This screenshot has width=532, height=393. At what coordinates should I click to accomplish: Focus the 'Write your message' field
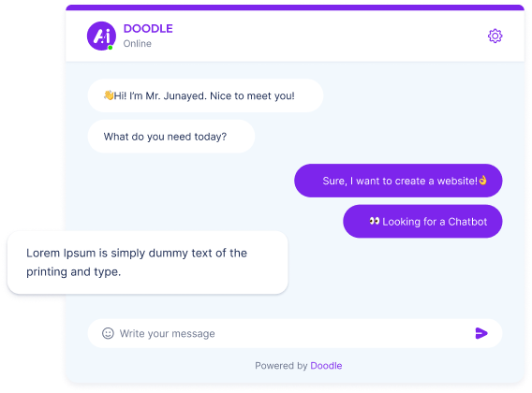(295, 333)
